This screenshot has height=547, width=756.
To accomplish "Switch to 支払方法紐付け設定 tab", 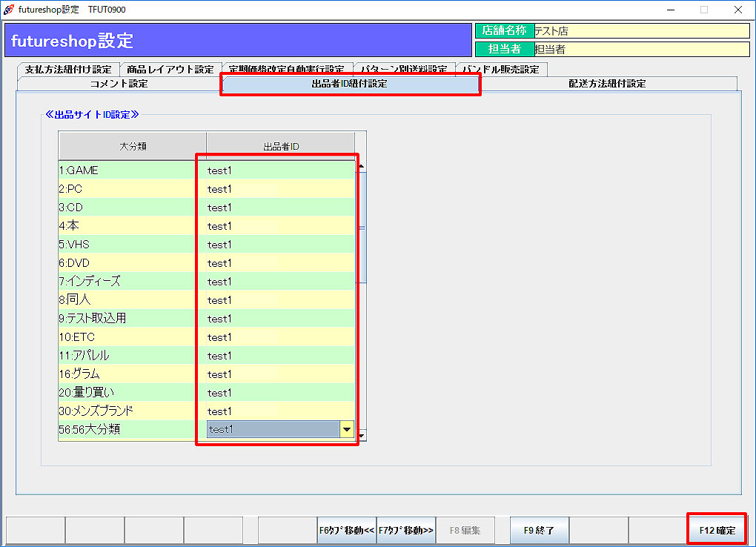I will pos(68,70).
